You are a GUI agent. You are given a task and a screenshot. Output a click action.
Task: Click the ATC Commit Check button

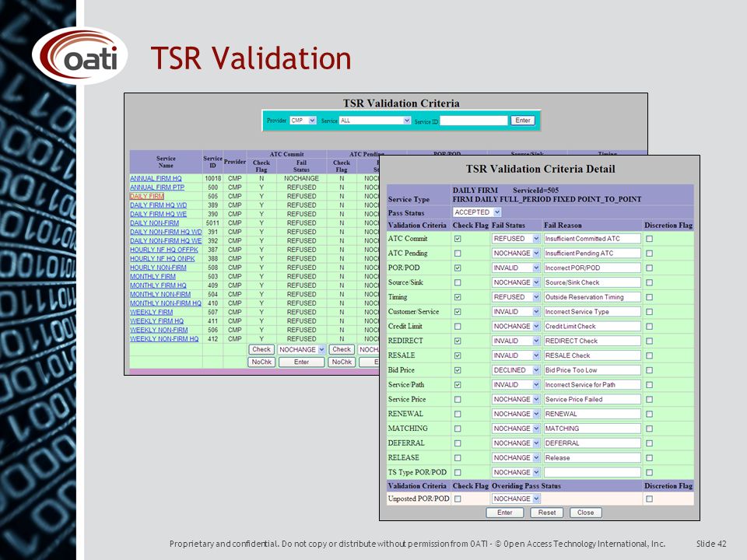(x=261, y=349)
